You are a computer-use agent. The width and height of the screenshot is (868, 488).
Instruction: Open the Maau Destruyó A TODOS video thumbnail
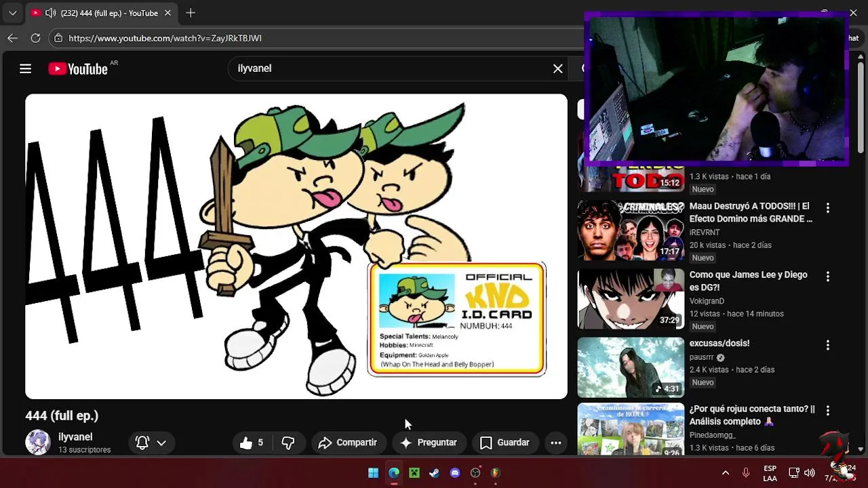(x=631, y=230)
